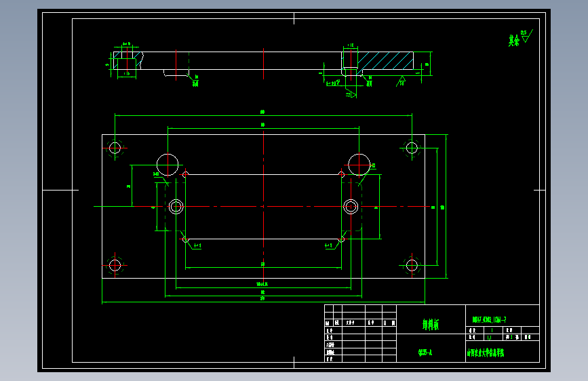Select the 1:1 scale value in the title block
The height and width of the screenshot is (381, 588).
[490, 338]
